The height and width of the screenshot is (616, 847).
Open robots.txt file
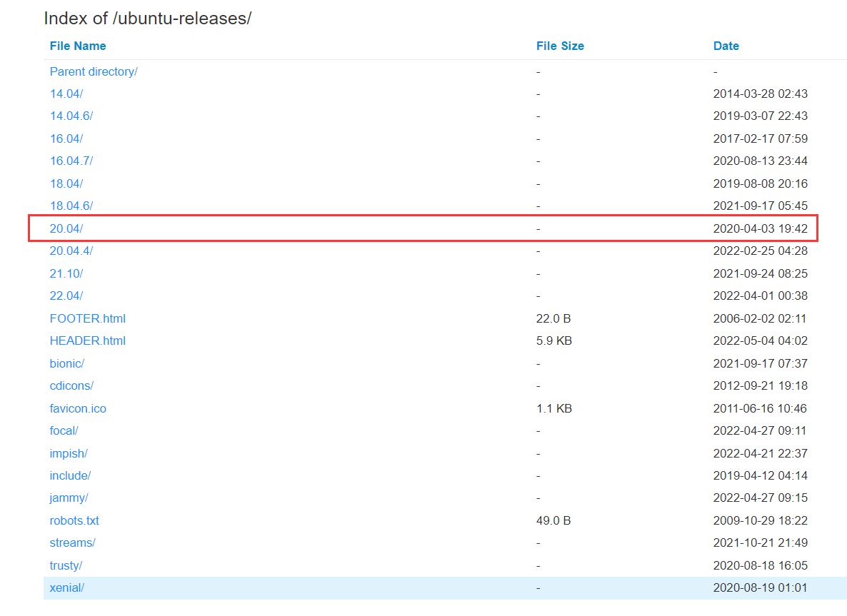[x=74, y=520]
